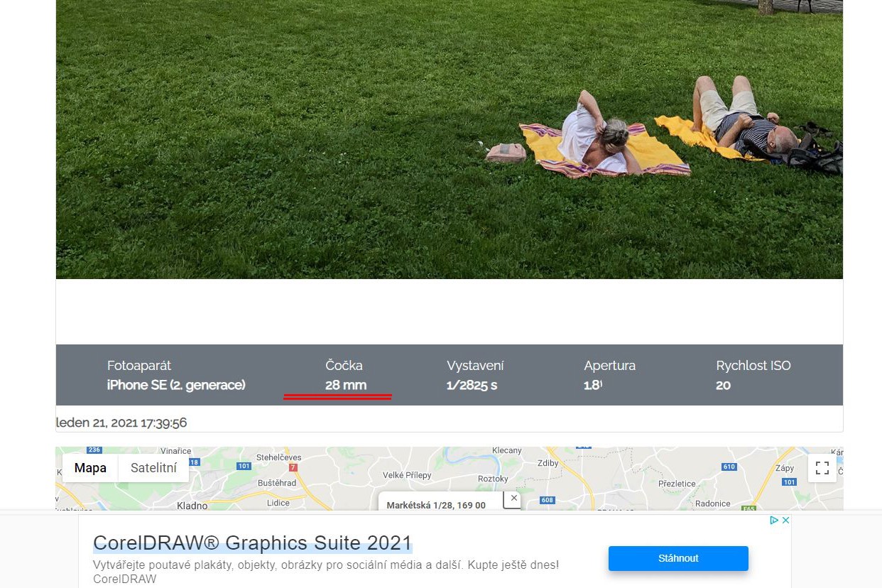Close the CorelDRAW advertisement

[x=786, y=521]
